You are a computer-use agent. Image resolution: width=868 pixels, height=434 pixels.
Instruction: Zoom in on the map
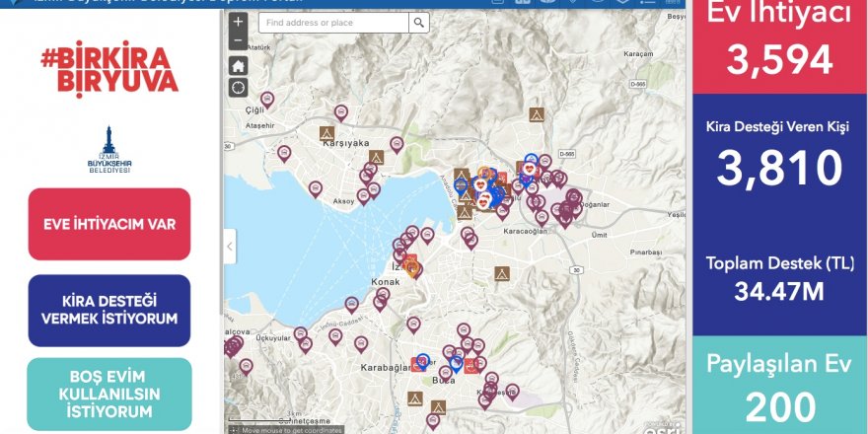[238, 22]
